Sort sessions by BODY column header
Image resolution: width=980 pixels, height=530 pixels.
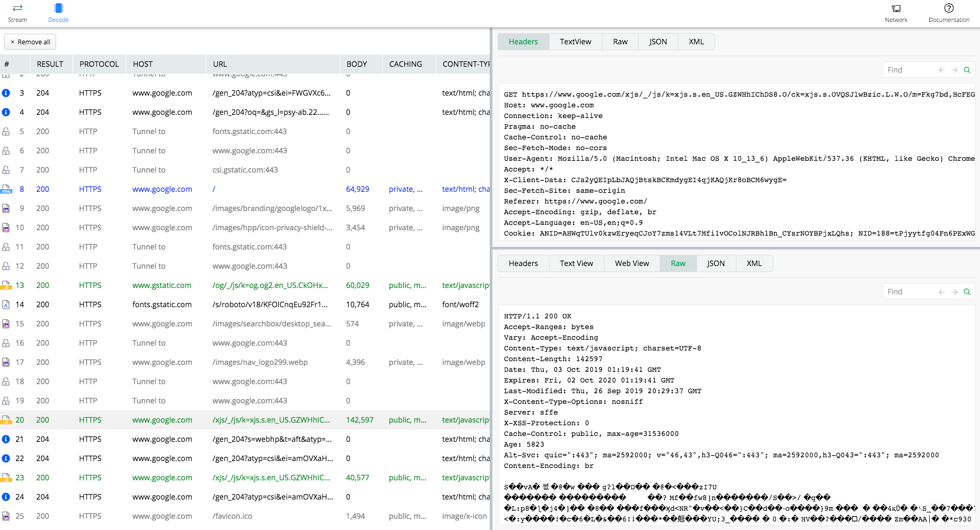tap(356, 64)
